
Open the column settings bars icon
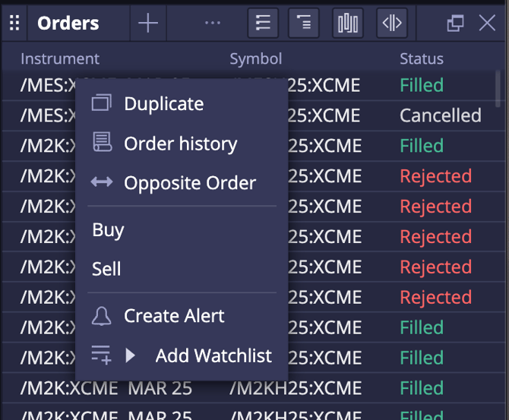point(348,23)
